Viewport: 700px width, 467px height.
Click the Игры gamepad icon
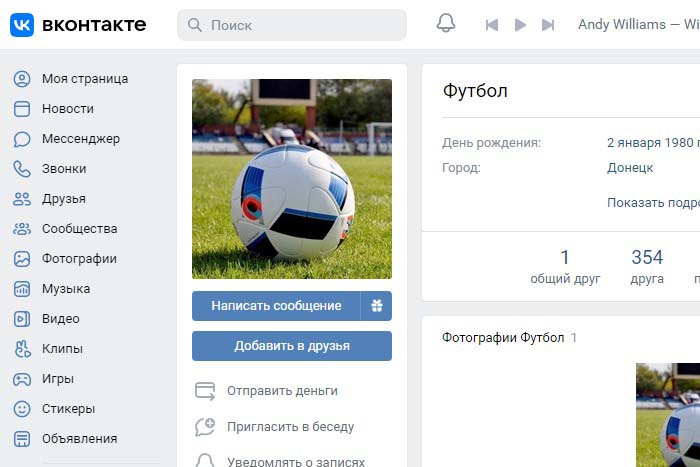tap(22, 379)
